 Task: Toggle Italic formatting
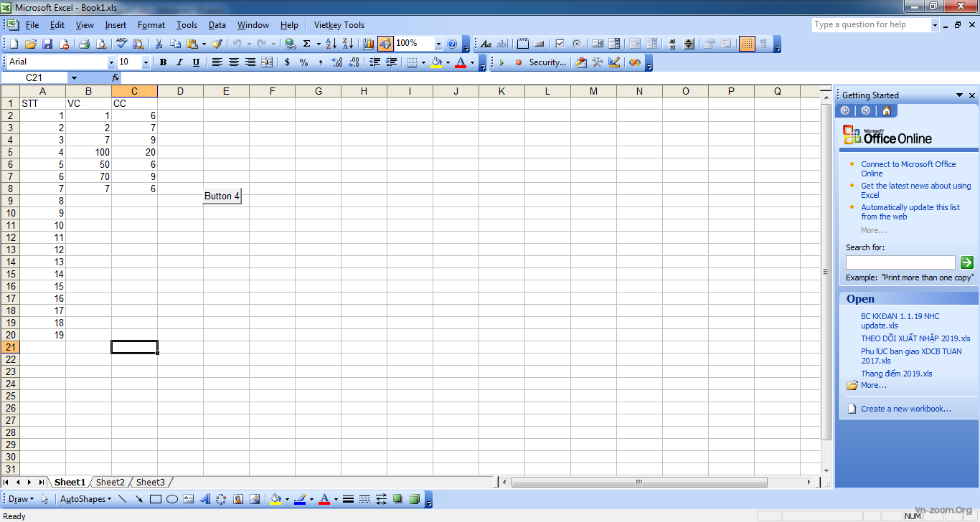pos(179,62)
